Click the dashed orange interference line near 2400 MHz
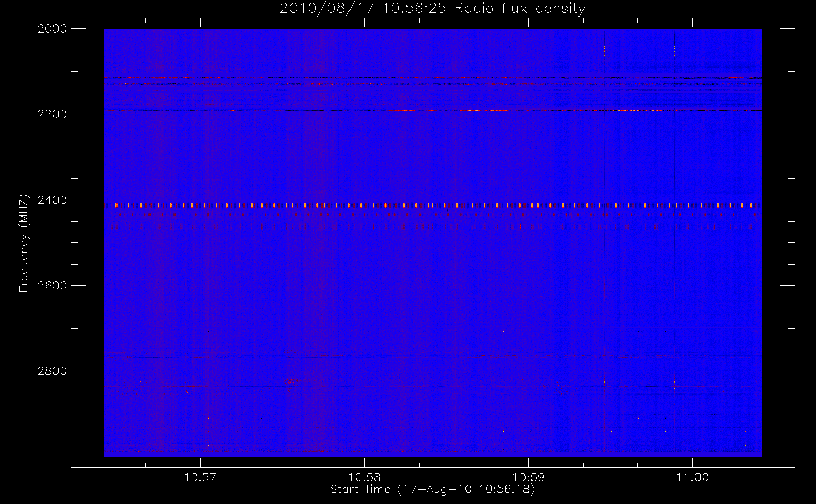The height and width of the screenshot is (504, 816). (432, 206)
